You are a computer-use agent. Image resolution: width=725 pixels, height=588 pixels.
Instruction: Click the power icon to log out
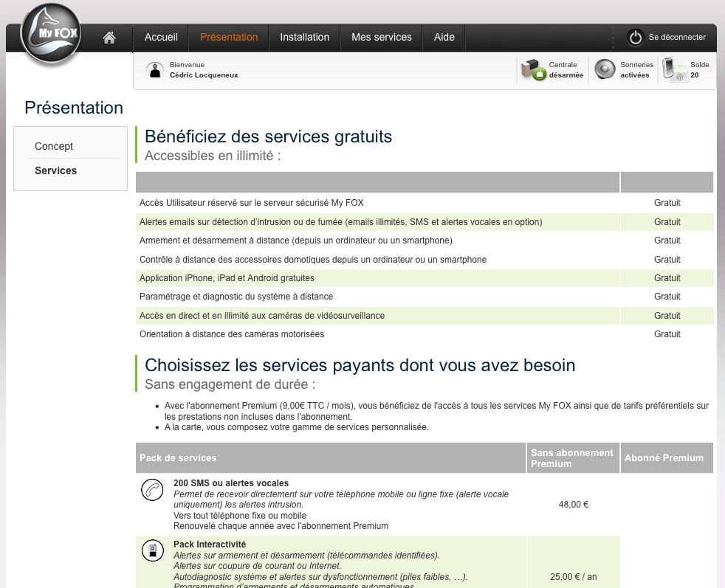pos(636,38)
